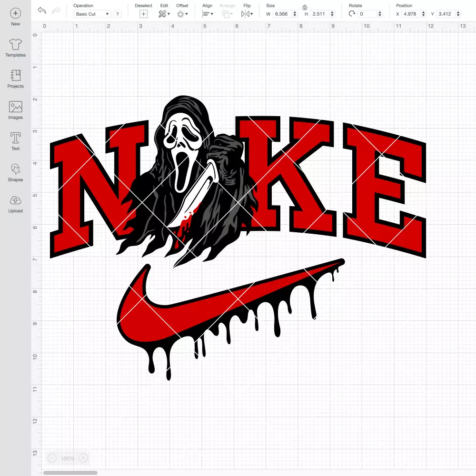Adjust the Height stepper arrows
Viewport: 476px width, 476px height.
click(x=332, y=14)
